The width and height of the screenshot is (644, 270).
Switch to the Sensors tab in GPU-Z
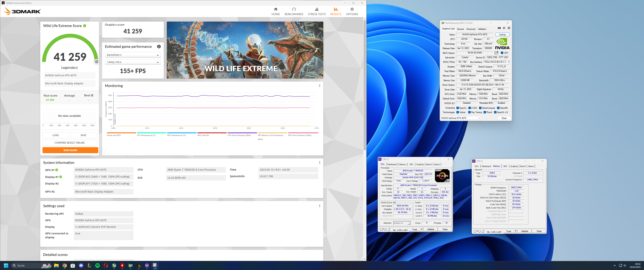[x=460, y=29]
